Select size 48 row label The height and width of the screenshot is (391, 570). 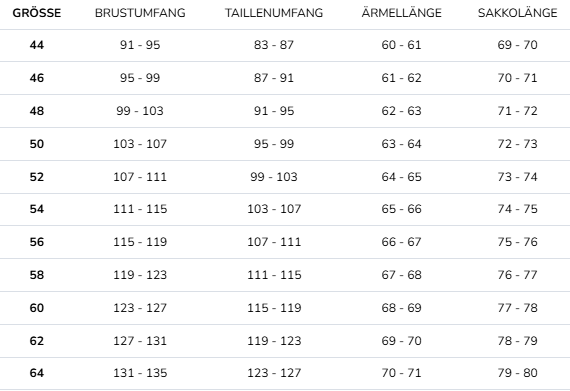[37, 111]
